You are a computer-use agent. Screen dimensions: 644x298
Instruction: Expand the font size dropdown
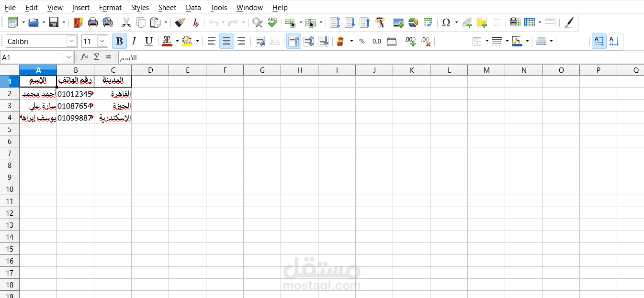(x=102, y=42)
